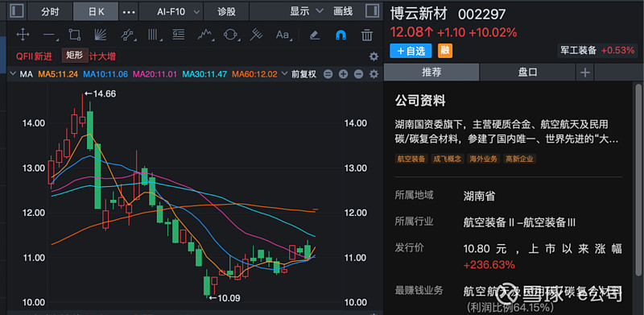
Task: Click the MA10:11.06 value
Action: pyautogui.click(x=105, y=74)
